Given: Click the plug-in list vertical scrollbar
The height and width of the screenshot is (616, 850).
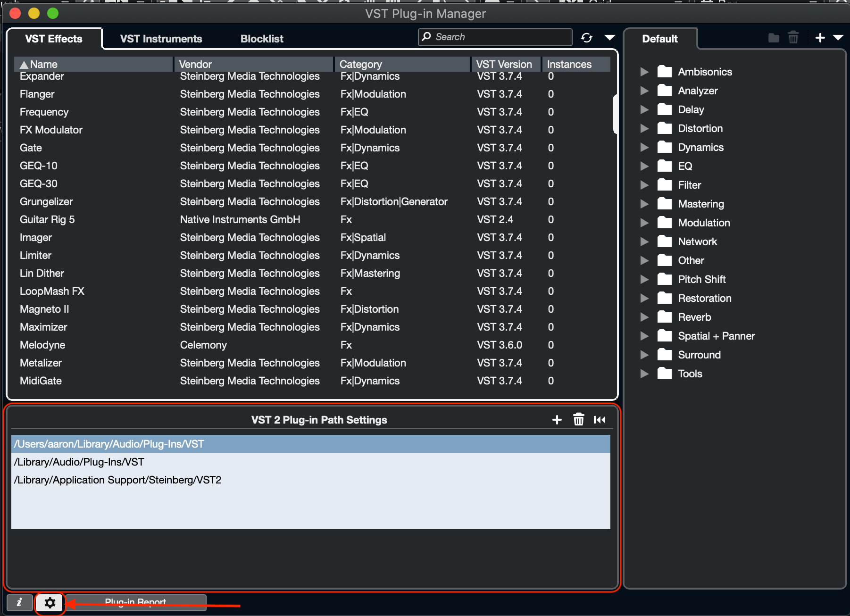Looking at the screenshot, I should pos(615,114).
